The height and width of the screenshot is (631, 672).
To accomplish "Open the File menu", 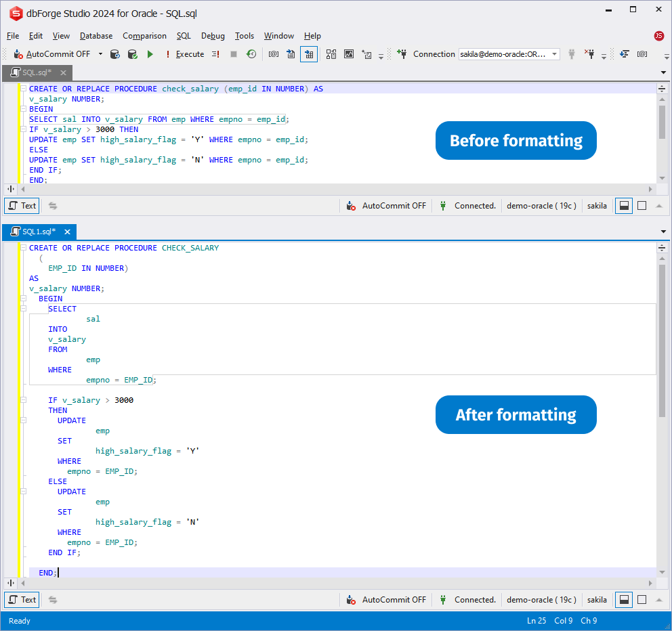I will 13,36.
